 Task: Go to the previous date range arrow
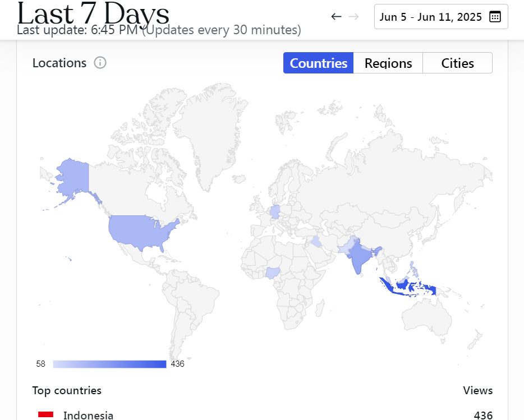(x=336, y=16)
